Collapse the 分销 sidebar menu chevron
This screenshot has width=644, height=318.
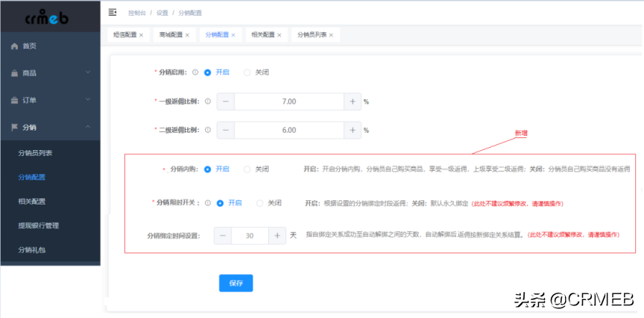[x=87, y=127]
